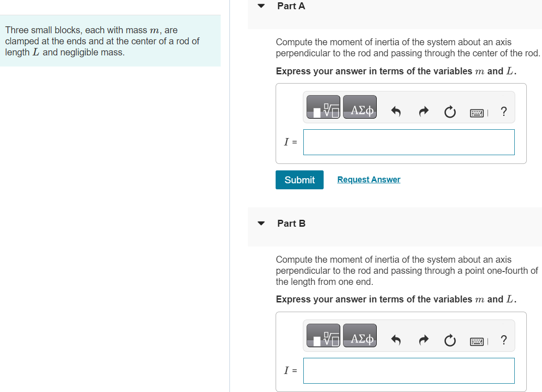
Task: Collapse the Part B section
Action: click(x=261, y=223)
